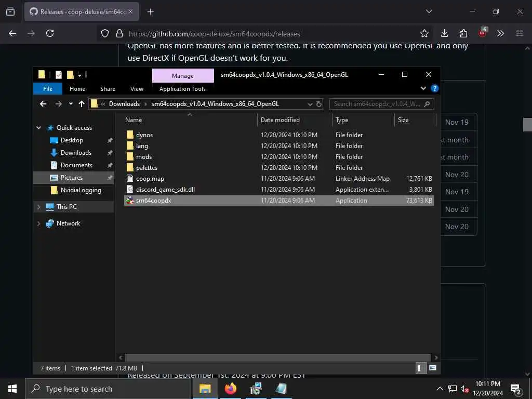Click Explorer Back arrow button
Viewport: 532px width, 399px height.
(43, 104)
